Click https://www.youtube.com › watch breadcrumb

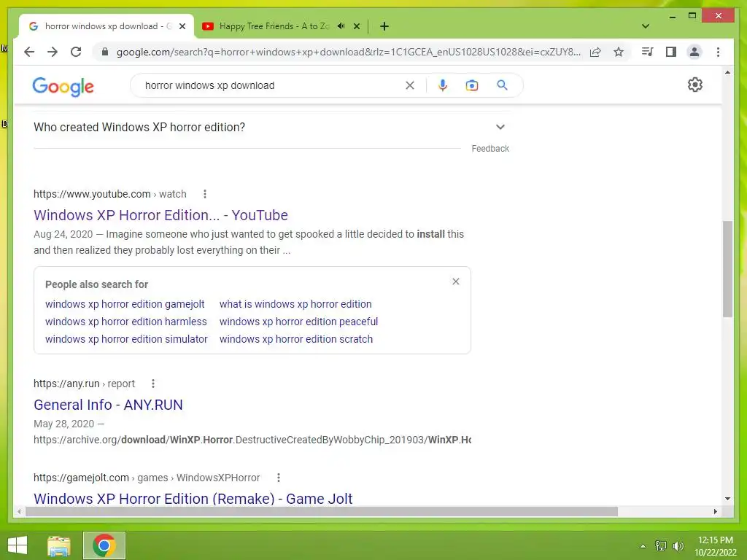click(109, 194)
